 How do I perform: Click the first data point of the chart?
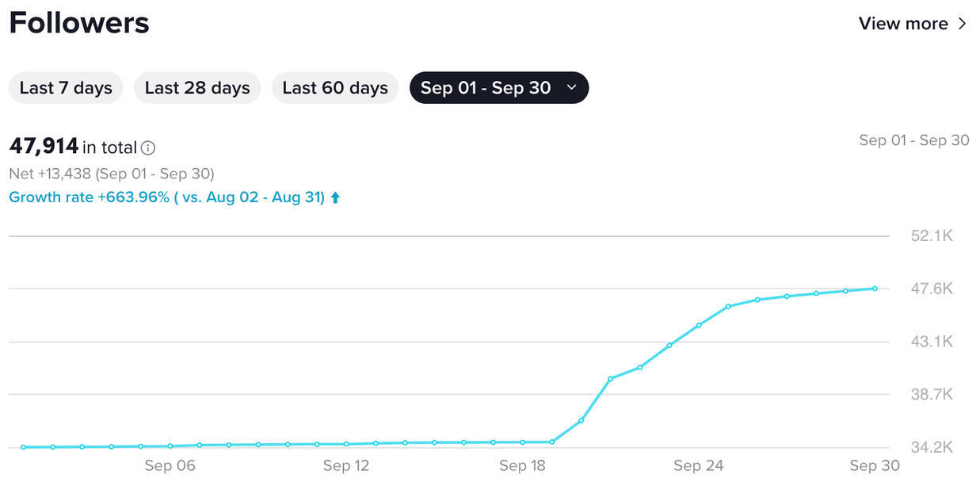pyautogui.click(x=24, y=447)
